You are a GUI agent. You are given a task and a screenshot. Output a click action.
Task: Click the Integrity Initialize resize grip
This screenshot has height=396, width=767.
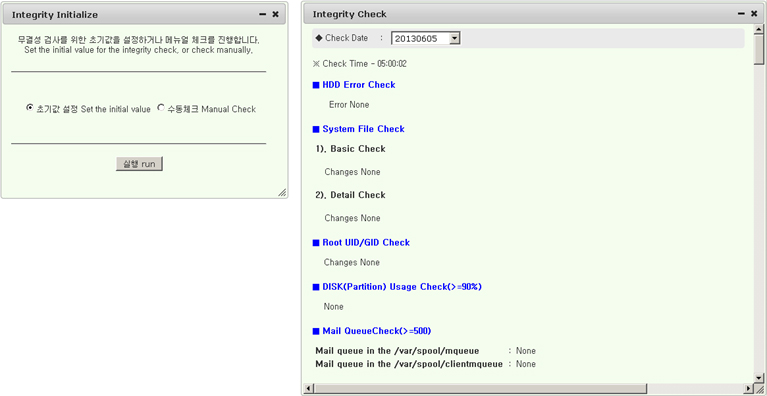282,193
